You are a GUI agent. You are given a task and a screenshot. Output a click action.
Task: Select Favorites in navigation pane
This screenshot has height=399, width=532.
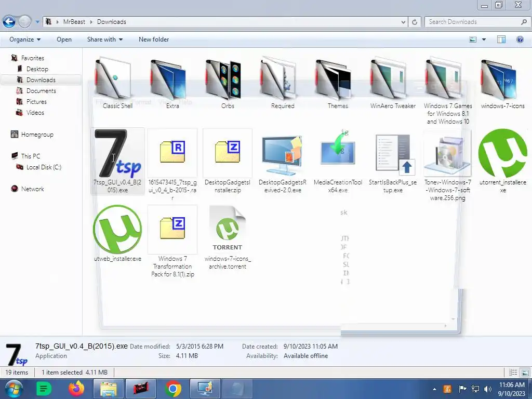coord(32,58)
